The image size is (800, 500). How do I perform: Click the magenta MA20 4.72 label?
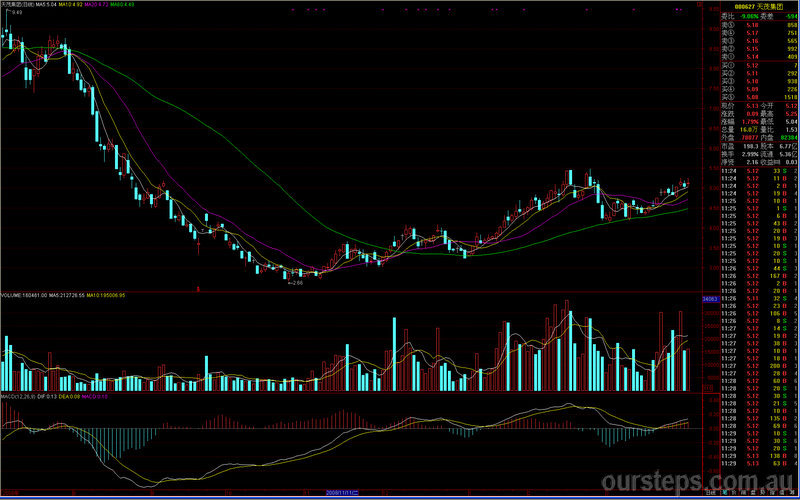click(95, 4)
